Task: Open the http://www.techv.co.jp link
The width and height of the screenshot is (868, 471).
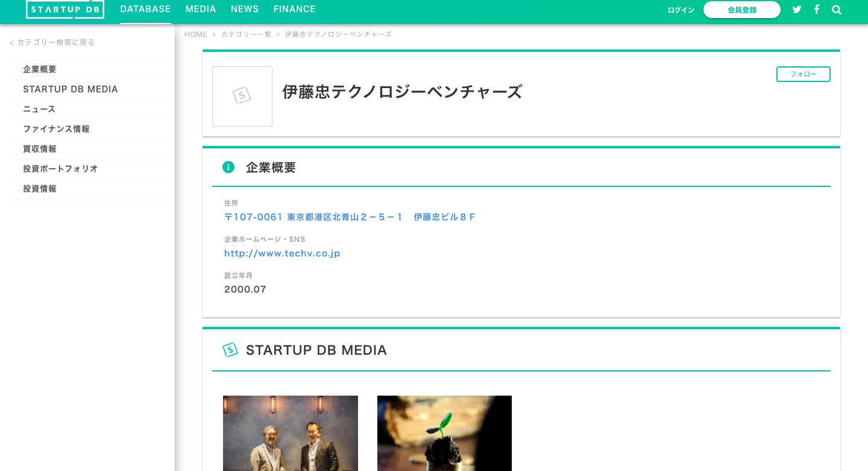Action: (x=282, y=253)
